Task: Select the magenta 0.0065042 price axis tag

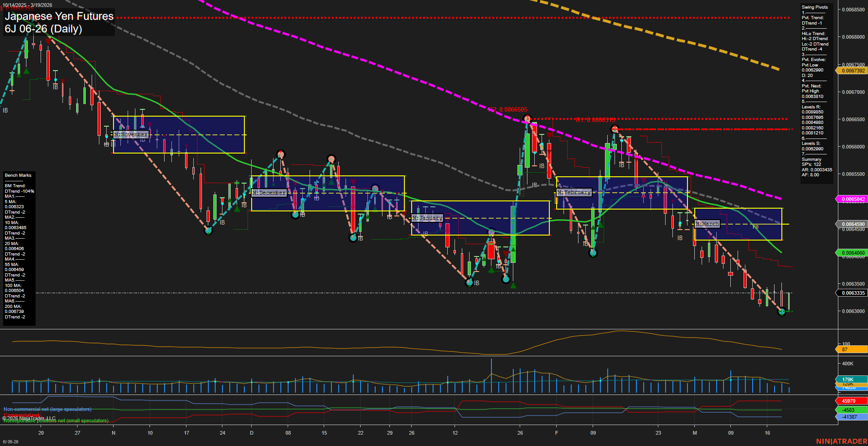Action: tap(852, 199)
